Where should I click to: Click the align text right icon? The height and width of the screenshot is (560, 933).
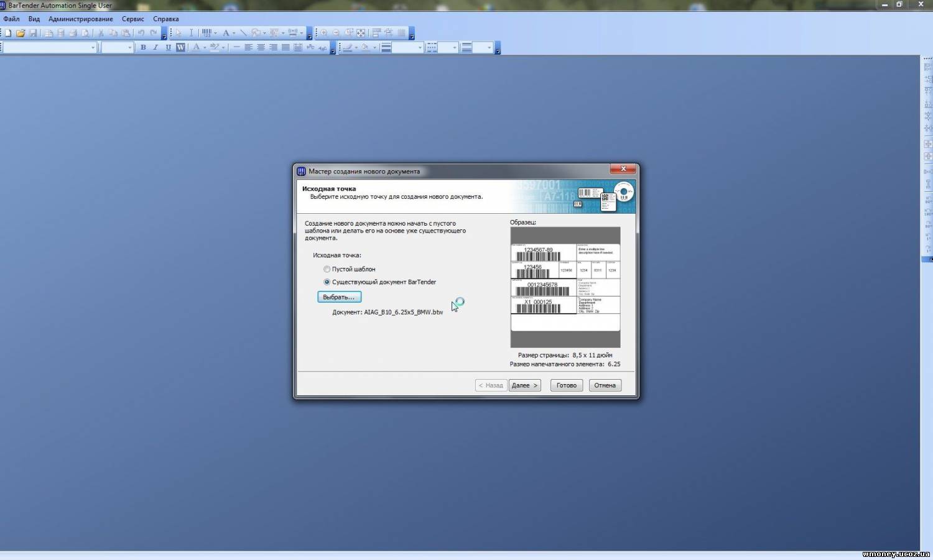[273, 47]
